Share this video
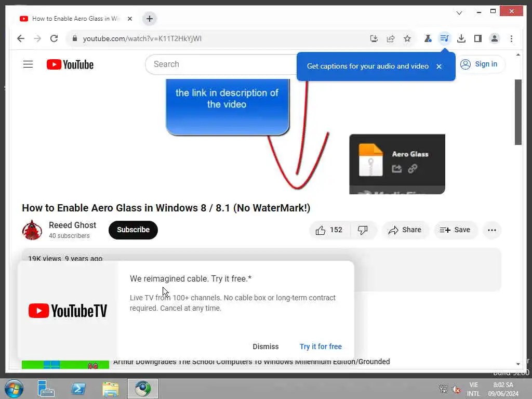 point(405,230)
